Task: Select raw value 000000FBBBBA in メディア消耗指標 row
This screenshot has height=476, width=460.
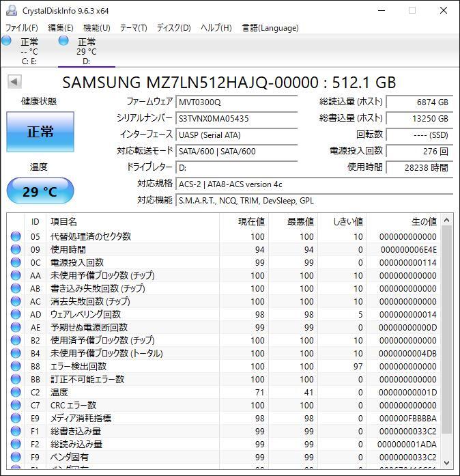Action: 408,419
